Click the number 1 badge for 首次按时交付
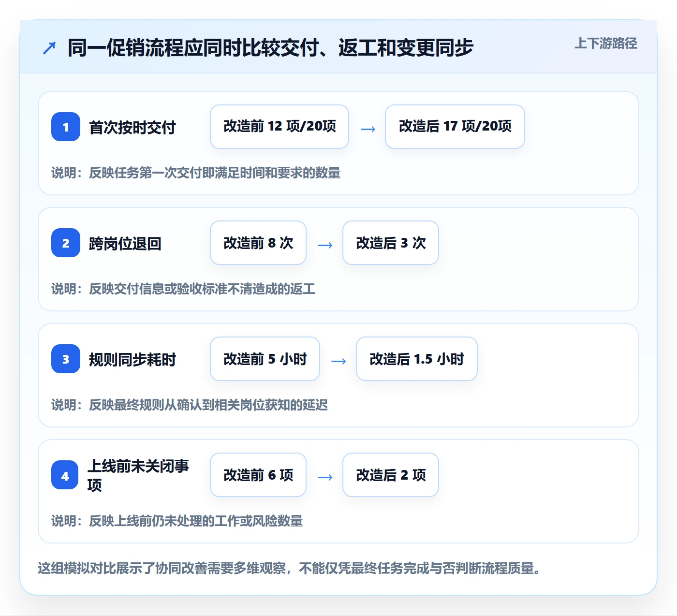The height and width of the screenshot is (616, 677). (66, 127)
